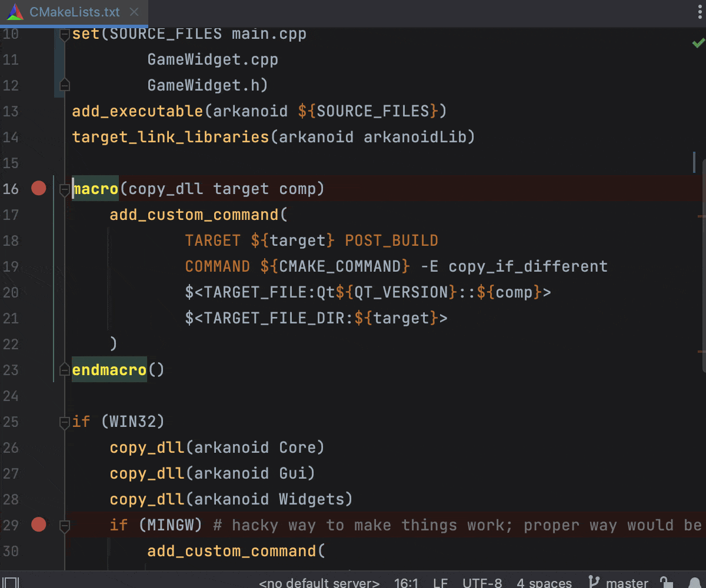Click the green inspection checkmark icon
The width and height of the screenshot is (706, 588).
[x=698, y=43]
